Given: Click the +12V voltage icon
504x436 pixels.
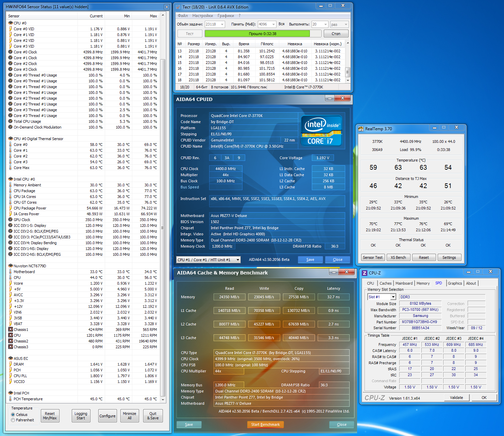Looking at the screenshot, I should click(x=11, y=306).
